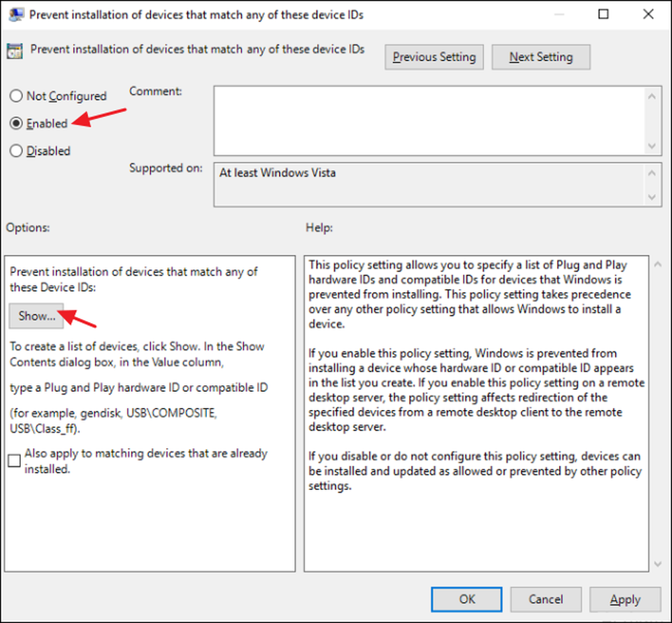Click the Supported on text field

coord(430,185)
